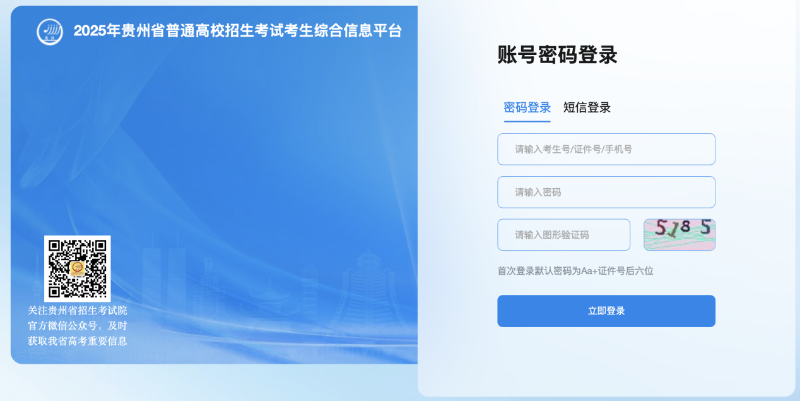Click the 首次登录默认密码为Aa+证件号后六位 hint
Viewport: 800px width, 401px height.
[x=575, y=271]
